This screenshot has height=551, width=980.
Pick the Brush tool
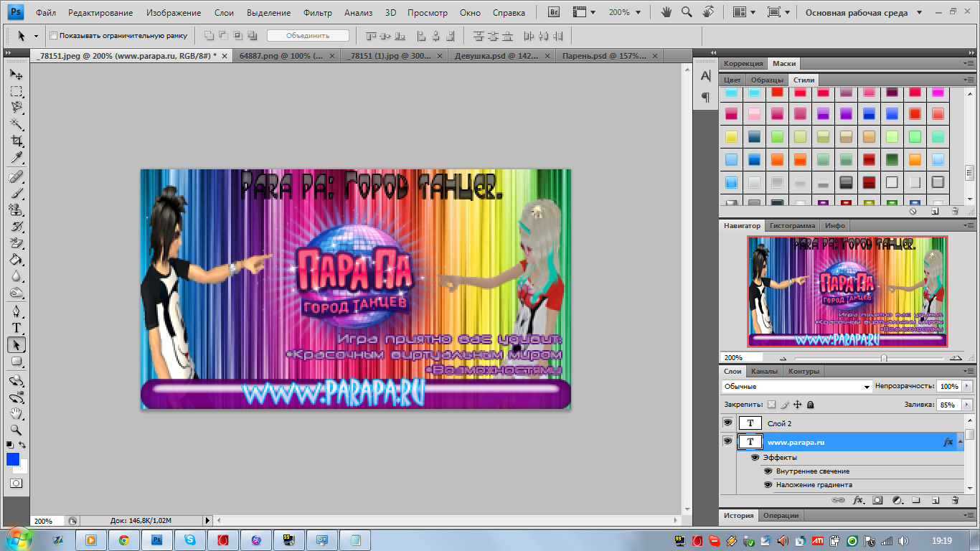17,193
